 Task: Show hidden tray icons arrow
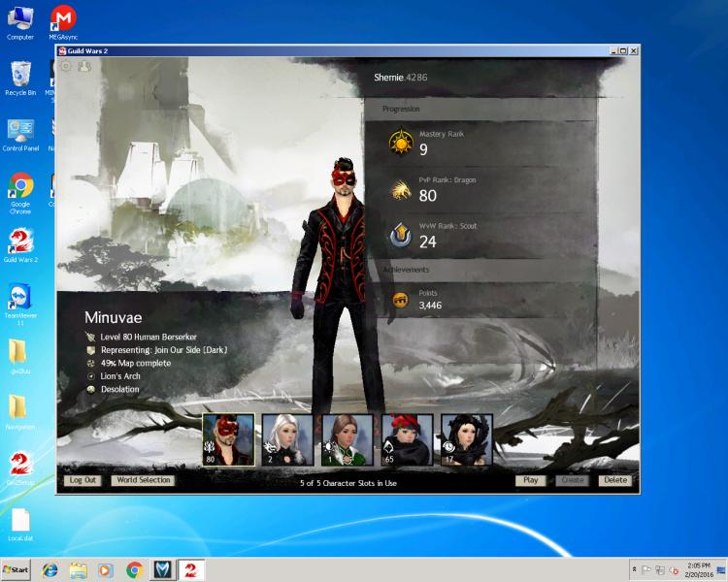[634, 569]
